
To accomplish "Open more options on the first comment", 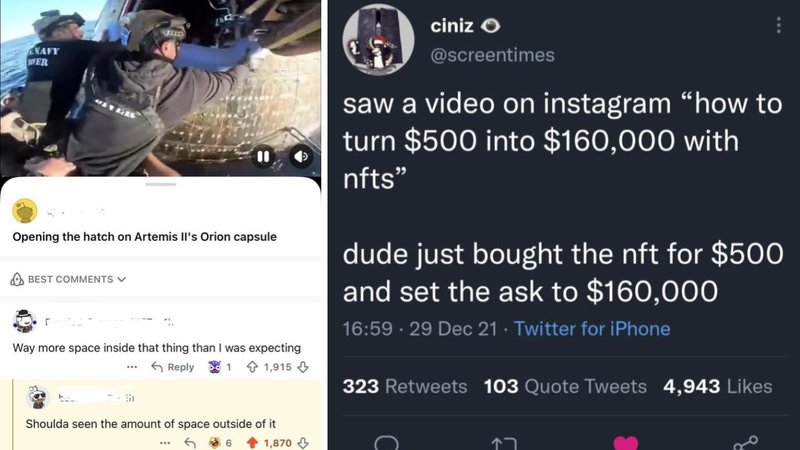I will click(x=132, y=367).
